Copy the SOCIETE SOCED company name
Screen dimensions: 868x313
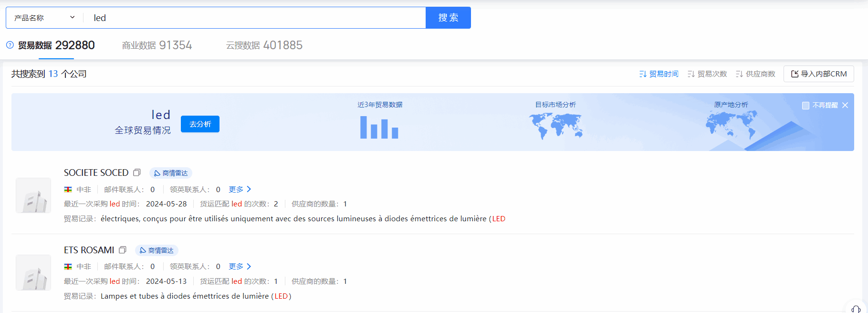coord(137,173)
